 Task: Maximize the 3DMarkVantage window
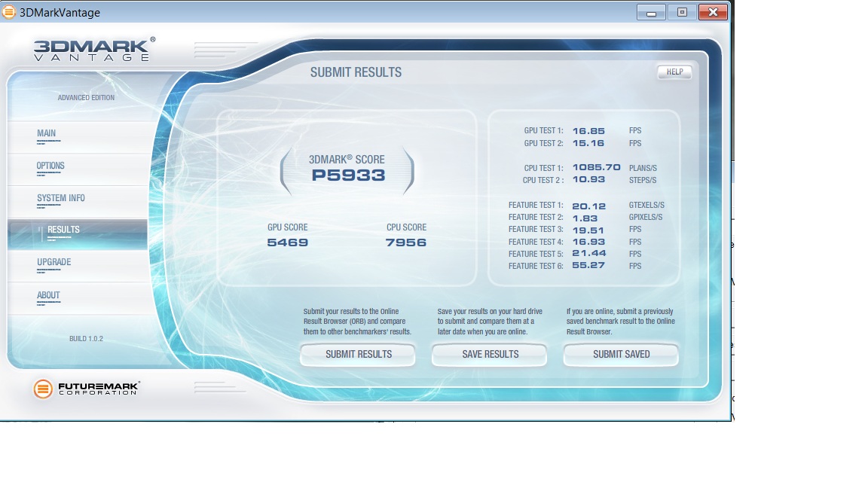(x=681, y=12)
